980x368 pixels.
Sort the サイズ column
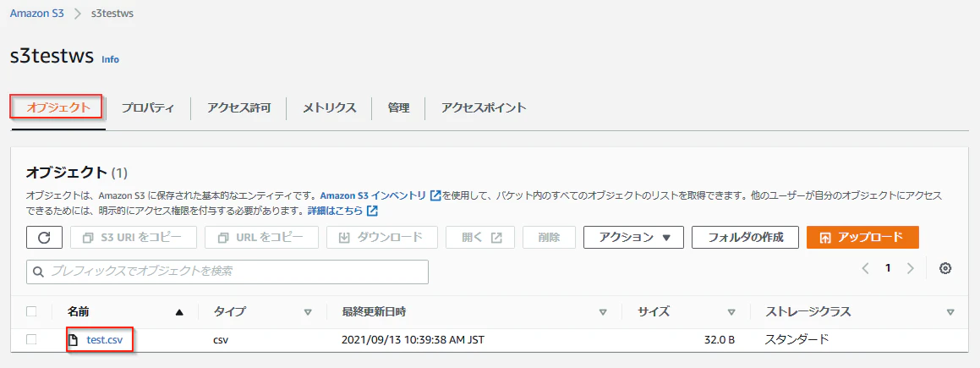731,312
